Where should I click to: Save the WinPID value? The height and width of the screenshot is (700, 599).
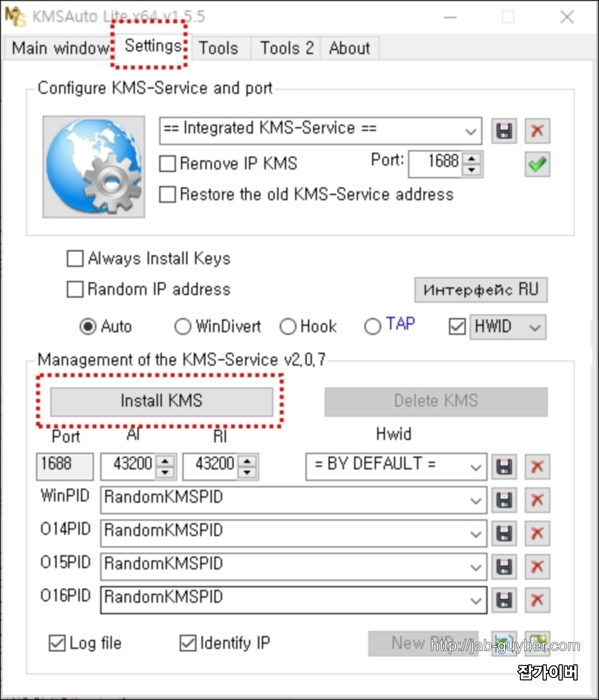tap(504, 500)
